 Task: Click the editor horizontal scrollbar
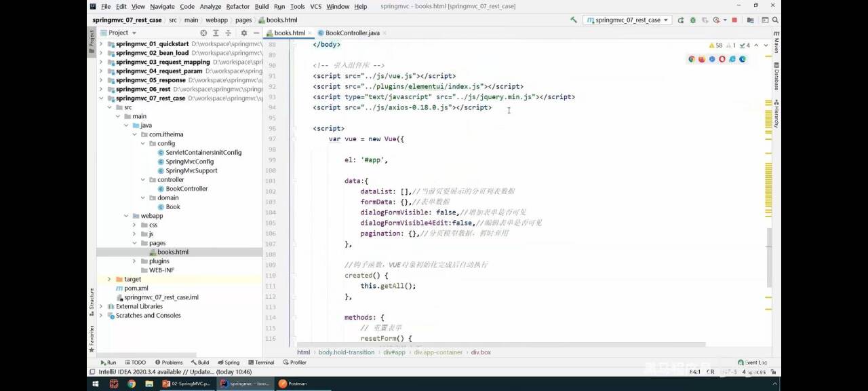click(x=501, y=345)
